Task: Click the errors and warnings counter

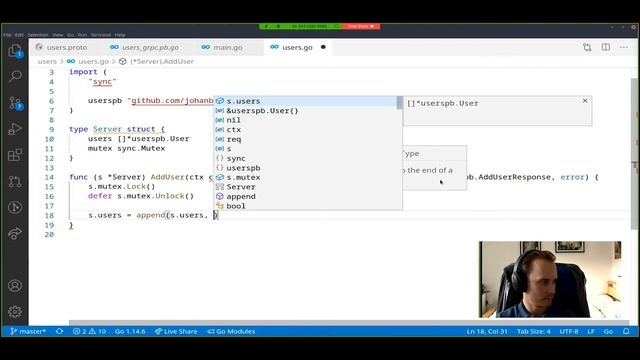Action: pyautogui.click(x=89, y=331)
